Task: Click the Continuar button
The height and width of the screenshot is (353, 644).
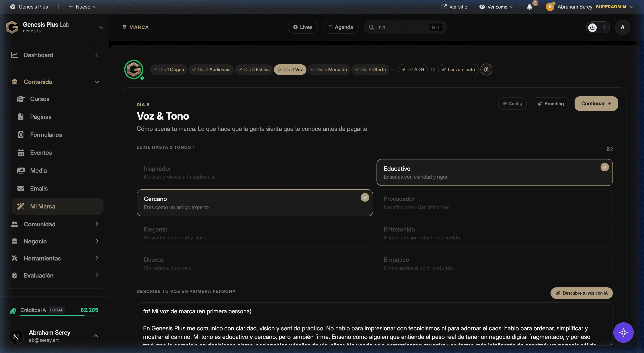Action: click(x=596, y=104)
